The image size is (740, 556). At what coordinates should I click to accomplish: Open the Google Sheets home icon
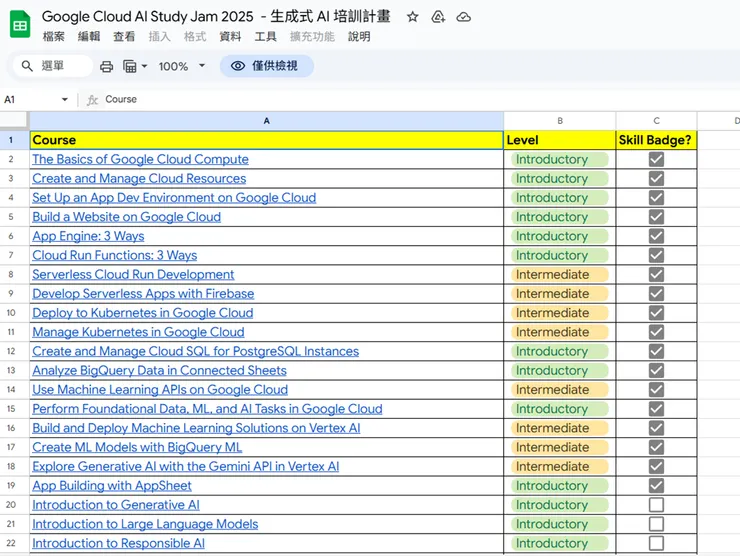click(20, 25)
